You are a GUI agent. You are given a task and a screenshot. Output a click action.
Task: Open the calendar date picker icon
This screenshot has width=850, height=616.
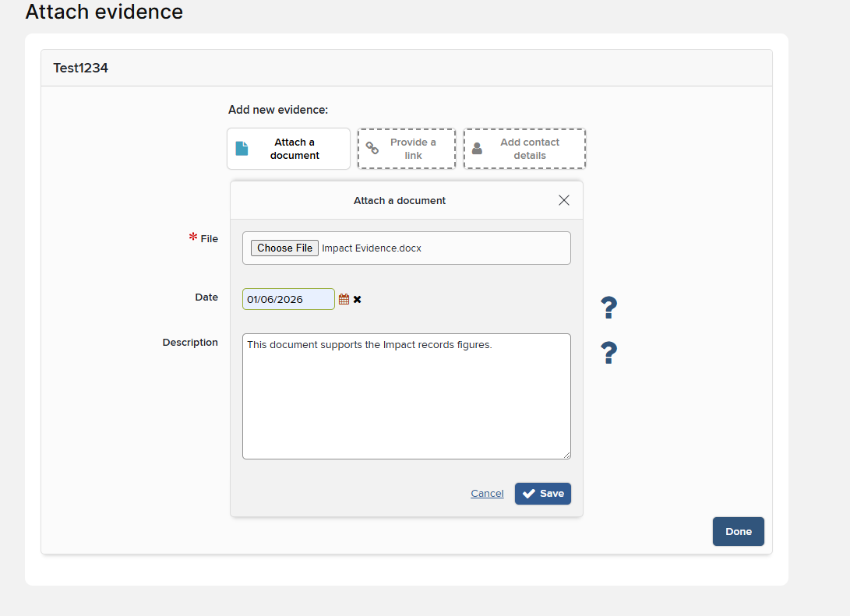344,299
